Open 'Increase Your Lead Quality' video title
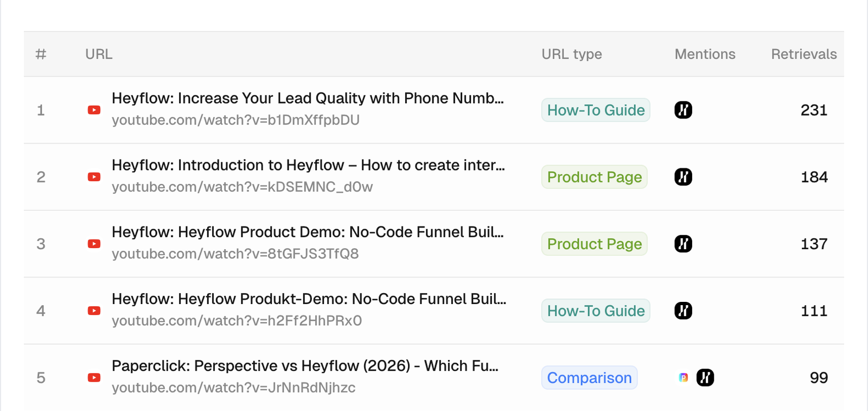The height and width of the screenshot is (411, 868). point(308,98)
